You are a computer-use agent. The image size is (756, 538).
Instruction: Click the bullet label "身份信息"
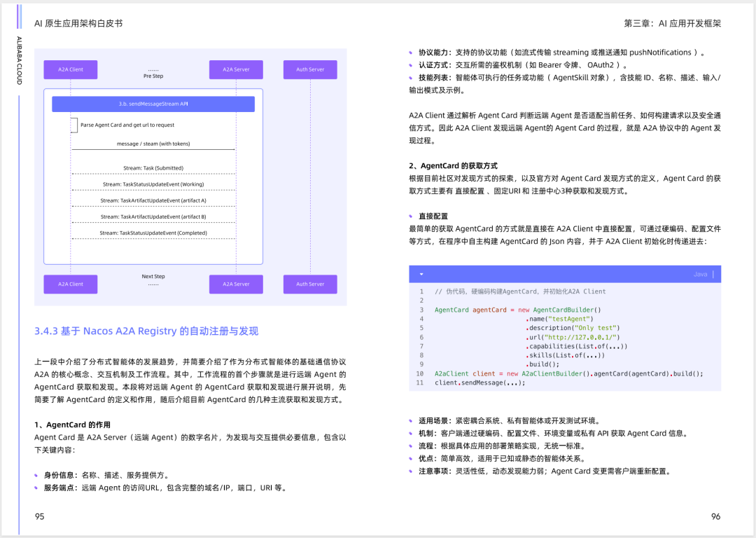[58, 475]
